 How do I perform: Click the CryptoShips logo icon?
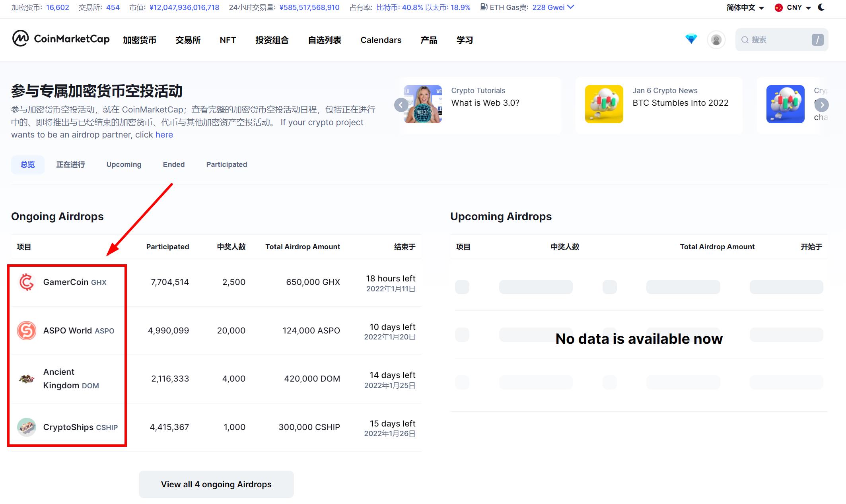pos(27,427)
